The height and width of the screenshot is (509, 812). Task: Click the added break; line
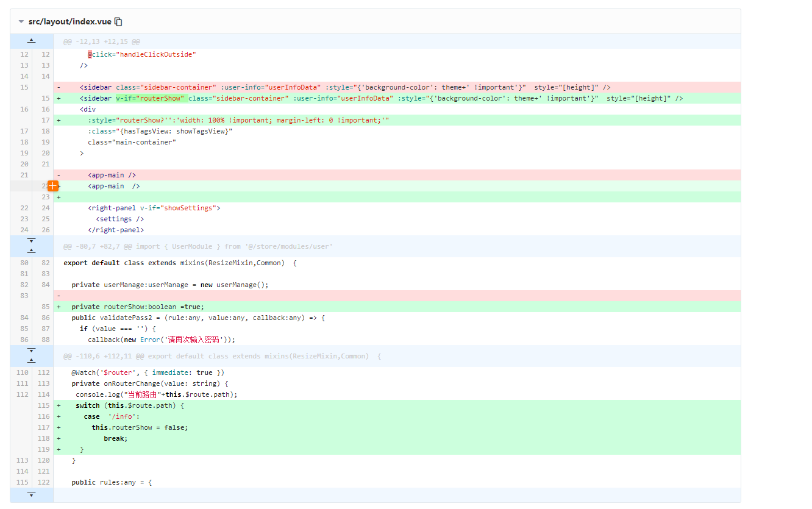tap(397, 438)
